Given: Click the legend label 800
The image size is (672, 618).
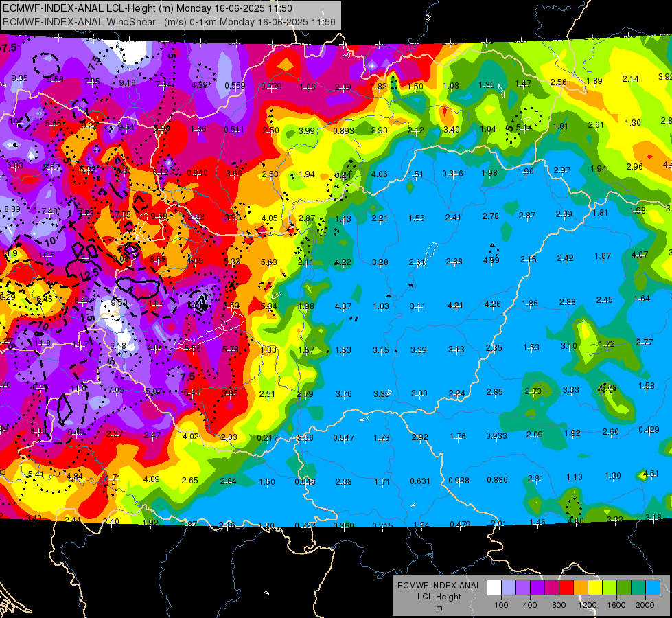Looking at the screenshot, I should (x=559, y=605).
